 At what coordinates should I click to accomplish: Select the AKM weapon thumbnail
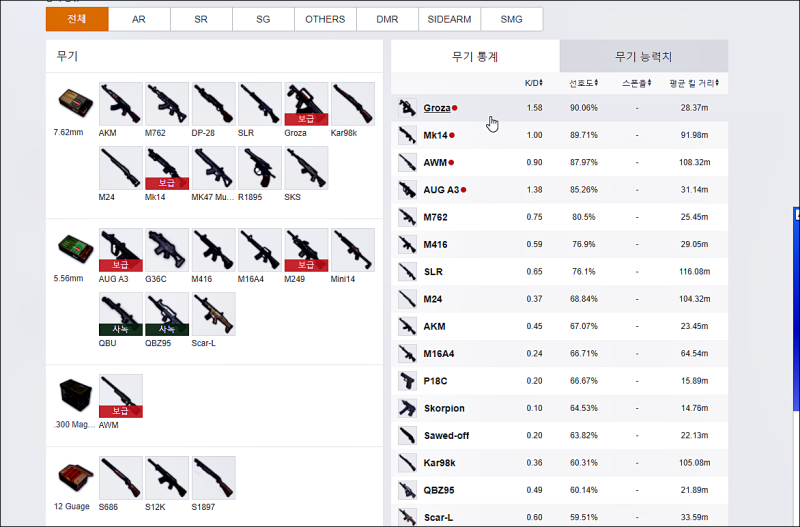pyautogui.click(x=120, y=104)
